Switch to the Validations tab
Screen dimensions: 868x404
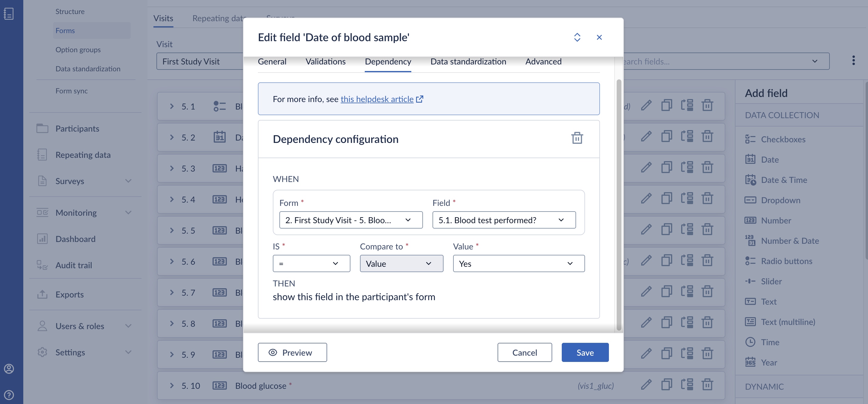click(325, 61)
